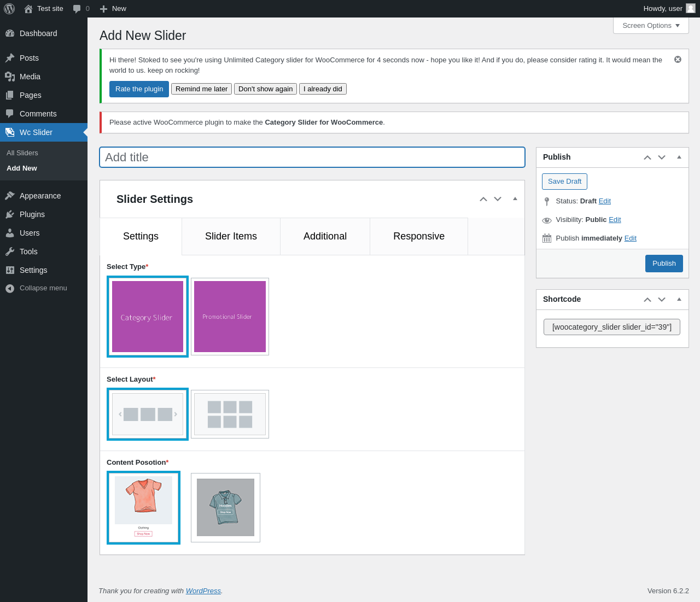This screenshot has width=700, height=602.
Task: Save the slider as draft
Action: (x=564, y=182)
